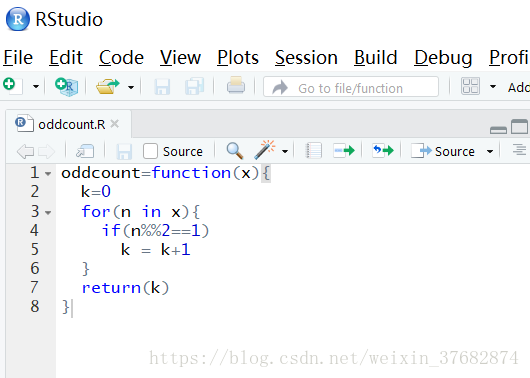Toggle the Source on Save checkbox

150,151
